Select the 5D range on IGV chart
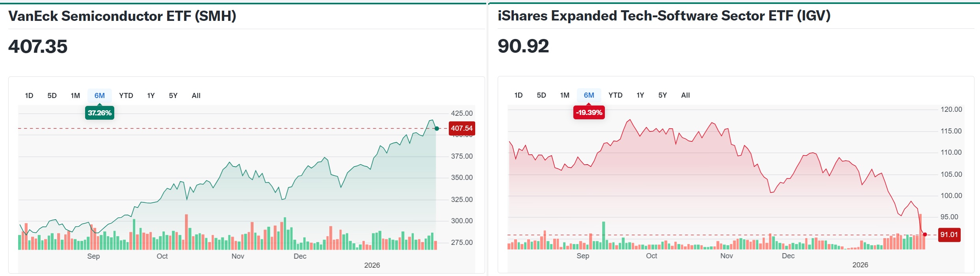Image resolution: width=980 pixels, height=276 pixels. coord(541,95)
